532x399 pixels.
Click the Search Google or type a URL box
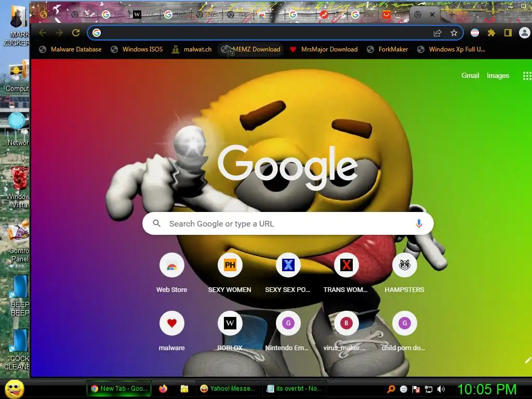tap(288, 223)
